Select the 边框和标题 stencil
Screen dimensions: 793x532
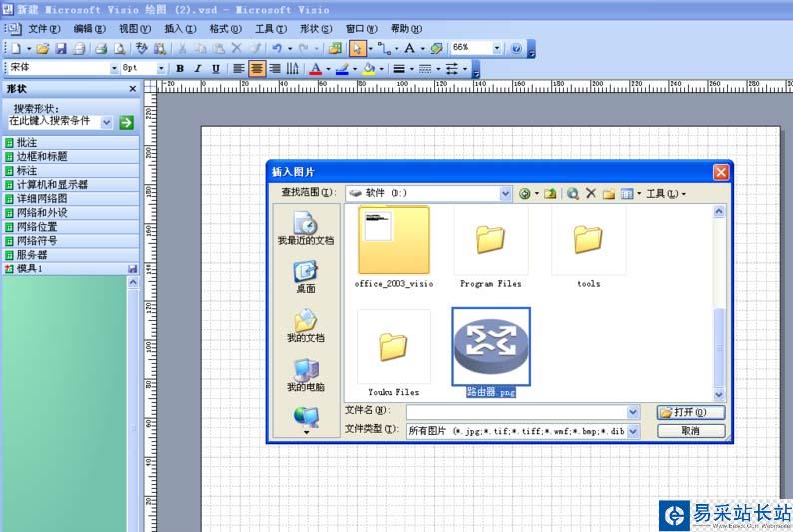point(71,156)
